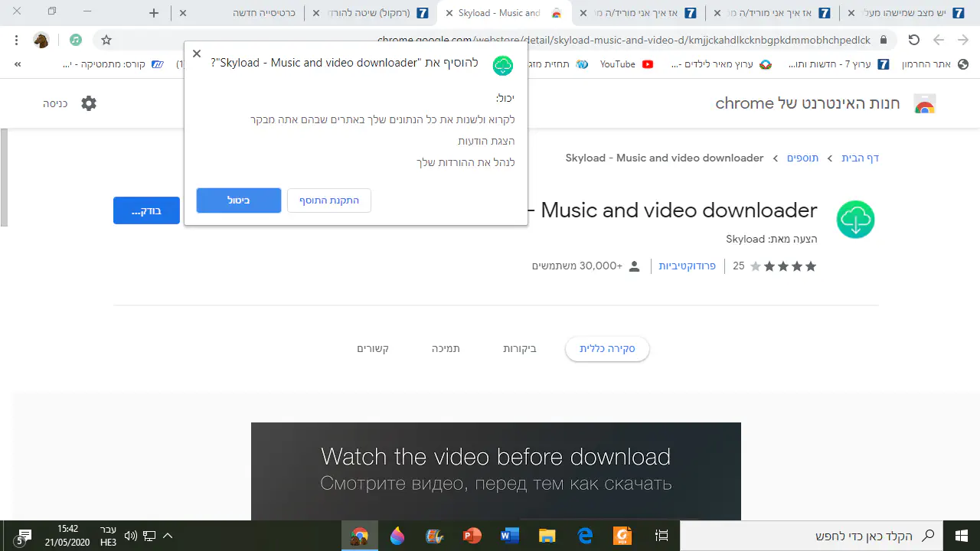This screenshot has width=980, height=551.
Task: Expand the hidden bookmarks overflow chevron
Action: 18,64
